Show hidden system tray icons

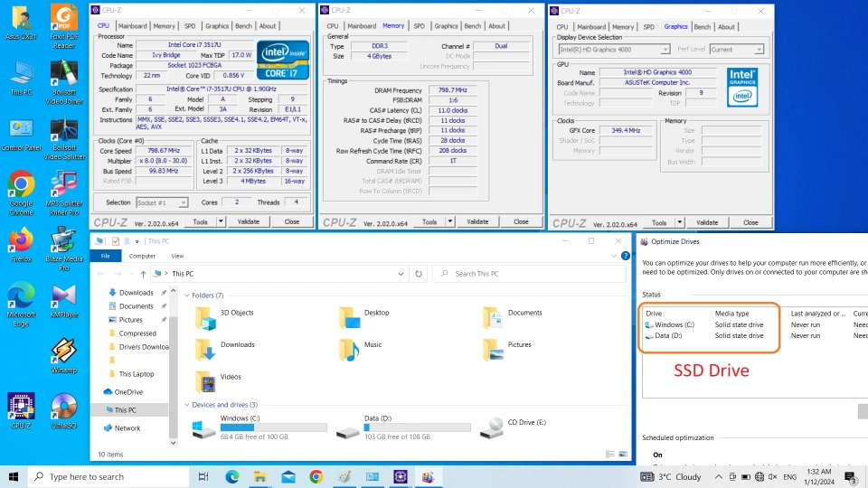718,476
